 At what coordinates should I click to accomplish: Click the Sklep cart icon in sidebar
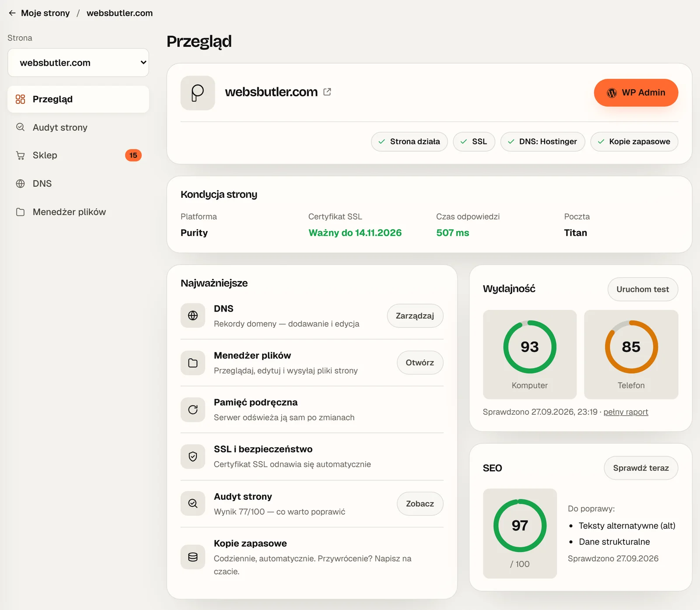(x=20, y=155)
